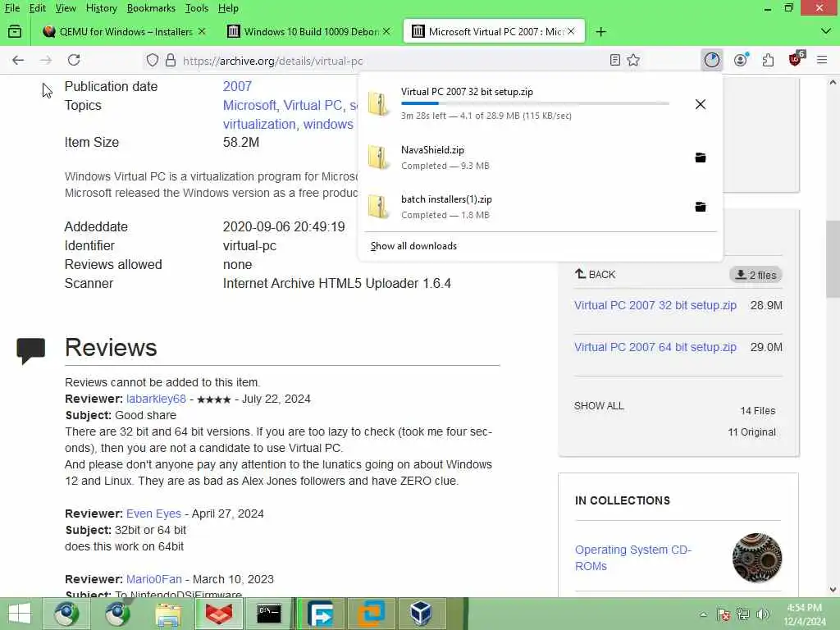Click the 2 files download button
The height and width of the screenshot is (630, 840).
(756, 275)
